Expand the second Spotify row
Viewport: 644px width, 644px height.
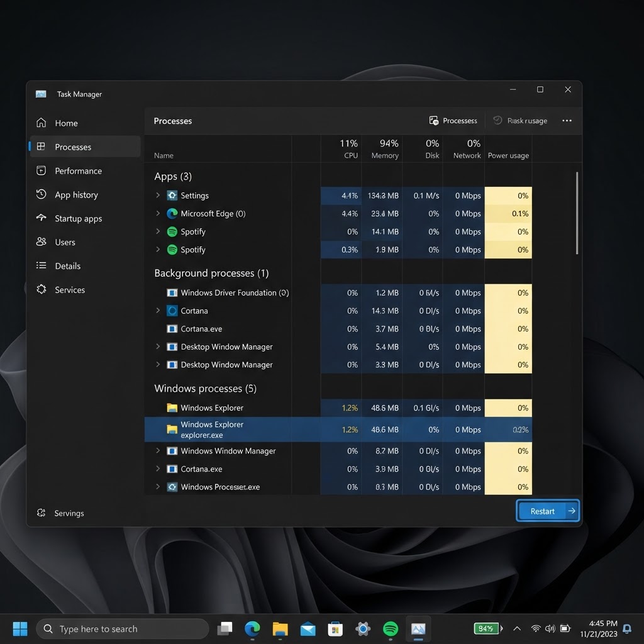tap(158, 249)
